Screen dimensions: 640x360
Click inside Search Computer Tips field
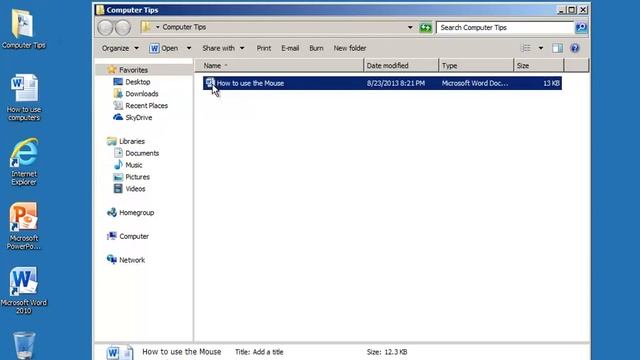pyautogui.click(x=505, y=27)
